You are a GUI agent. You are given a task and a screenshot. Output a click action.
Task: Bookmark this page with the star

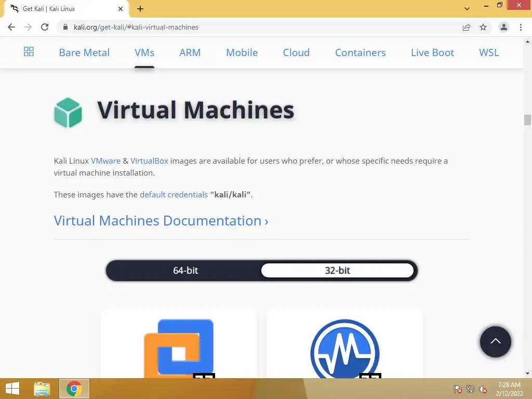[x=483, y=27]
